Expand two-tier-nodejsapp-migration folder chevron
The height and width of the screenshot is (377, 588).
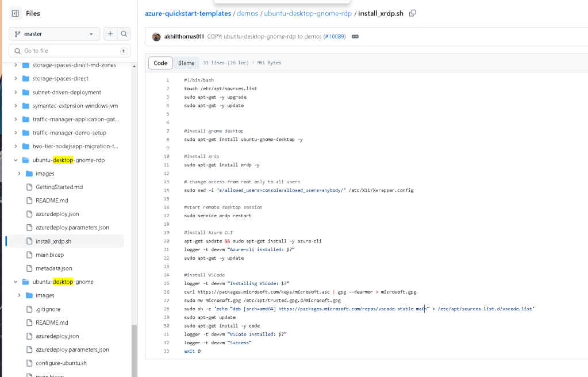coord(16,147)
